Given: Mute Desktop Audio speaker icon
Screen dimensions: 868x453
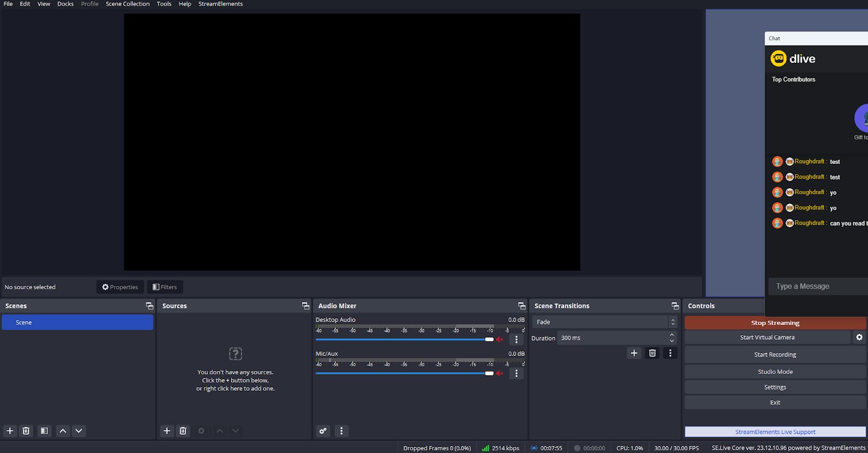Looking at the screenshot, I should pos(500,340).
